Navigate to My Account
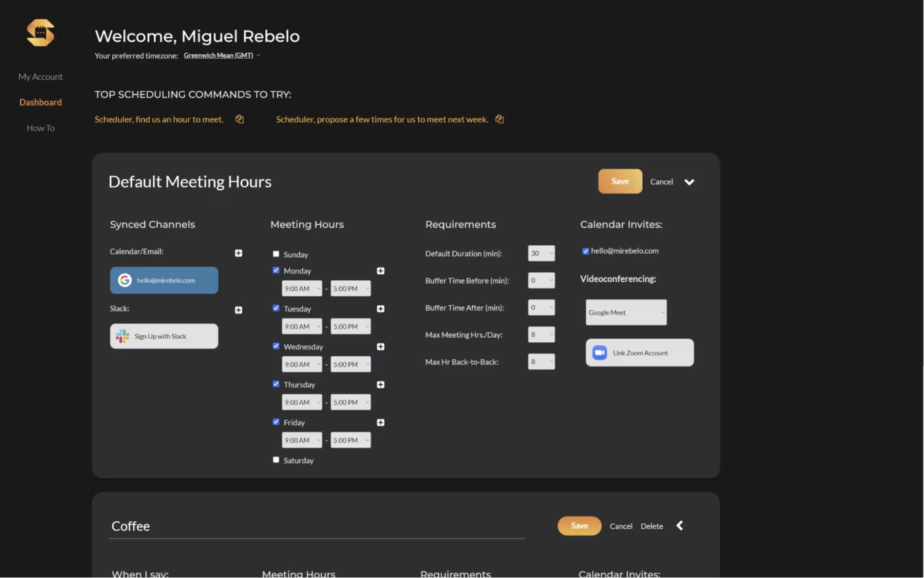 coord(40,77)
